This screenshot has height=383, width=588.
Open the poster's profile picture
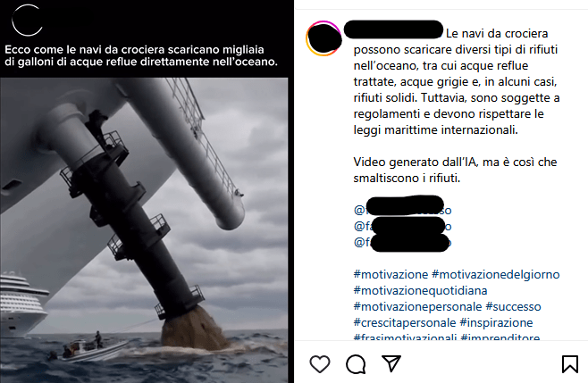323,38
